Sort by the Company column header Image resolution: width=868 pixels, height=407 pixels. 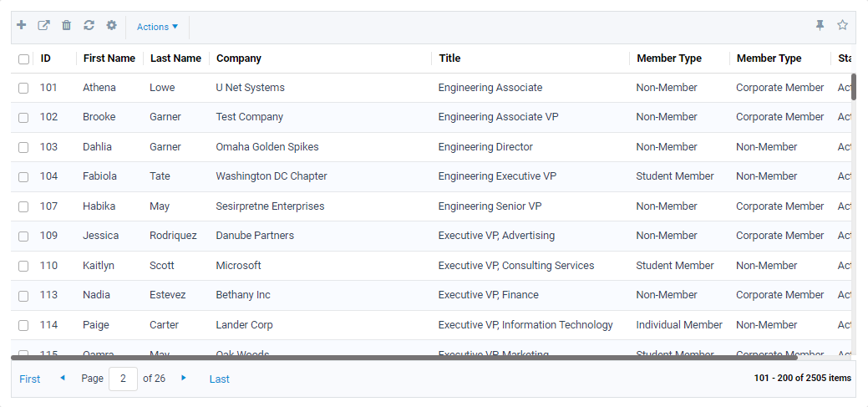tap(239, 59)
